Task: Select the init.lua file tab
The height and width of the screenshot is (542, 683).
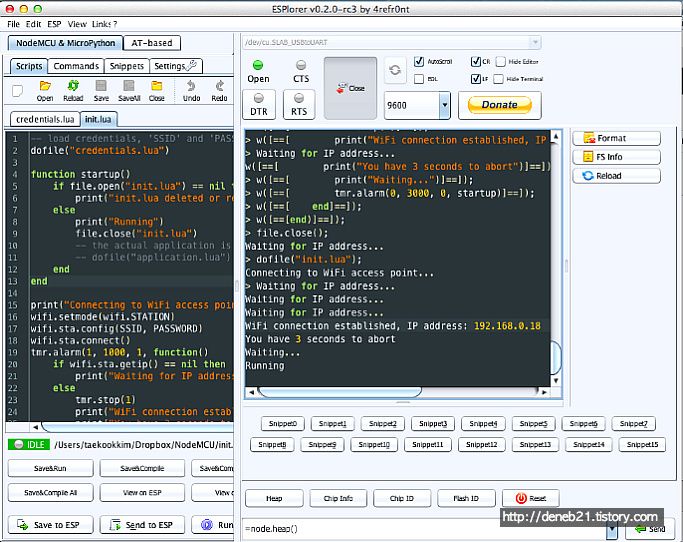Action: [98, 119]
